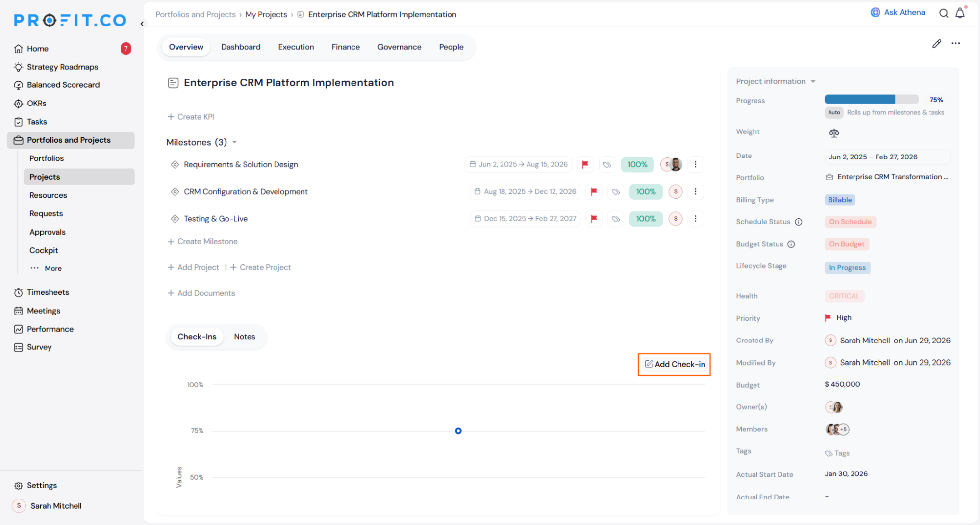Open Settings gear icon
The height and width of the screenshot is (525, 980).
(x=18, y=486)
